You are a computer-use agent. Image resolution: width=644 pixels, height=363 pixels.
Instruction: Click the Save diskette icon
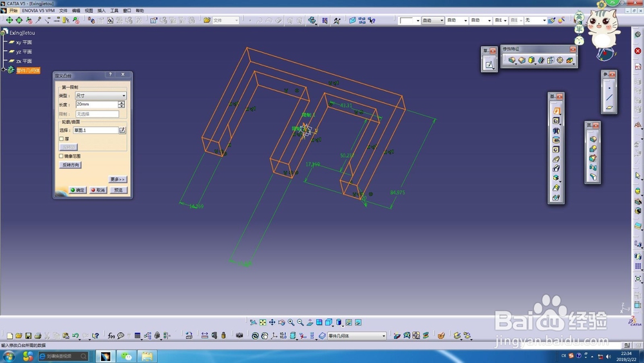coord(28,336)
